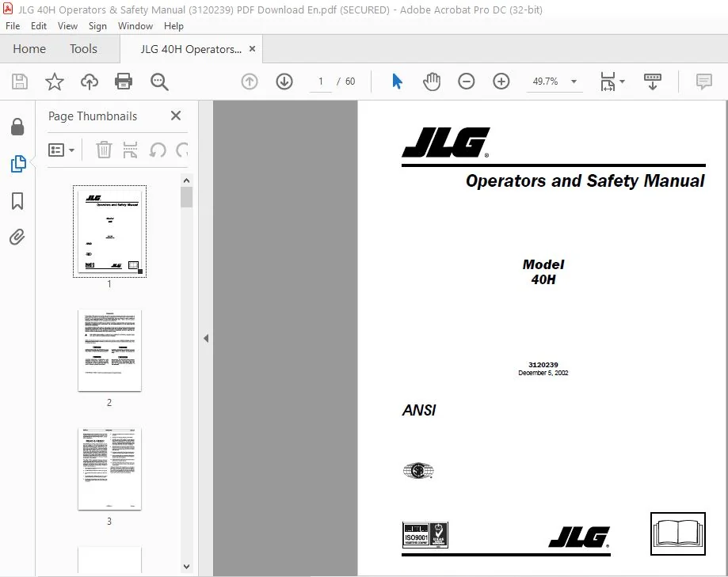Select the JLG 40H Operators document tab
The image size is (728, 577).
tap(191, 49)
